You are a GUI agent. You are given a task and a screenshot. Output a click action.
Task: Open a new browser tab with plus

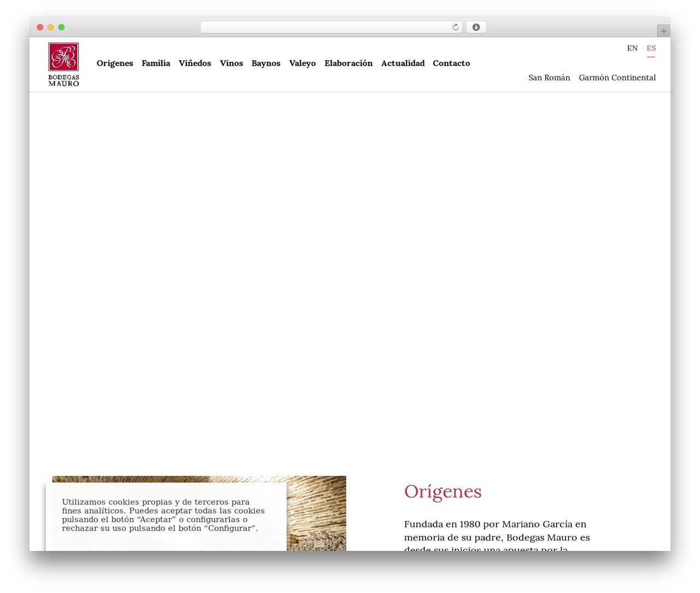coord(663,31)
